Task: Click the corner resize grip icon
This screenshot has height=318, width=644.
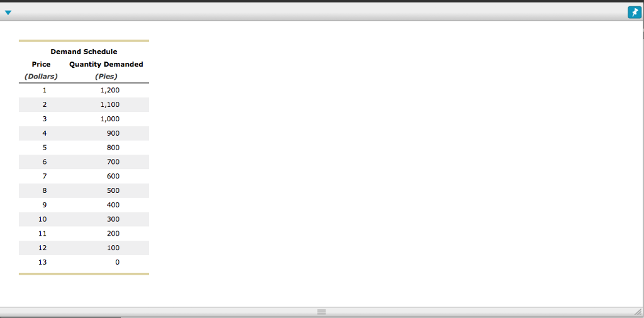Action: click(x=638, y=312)
